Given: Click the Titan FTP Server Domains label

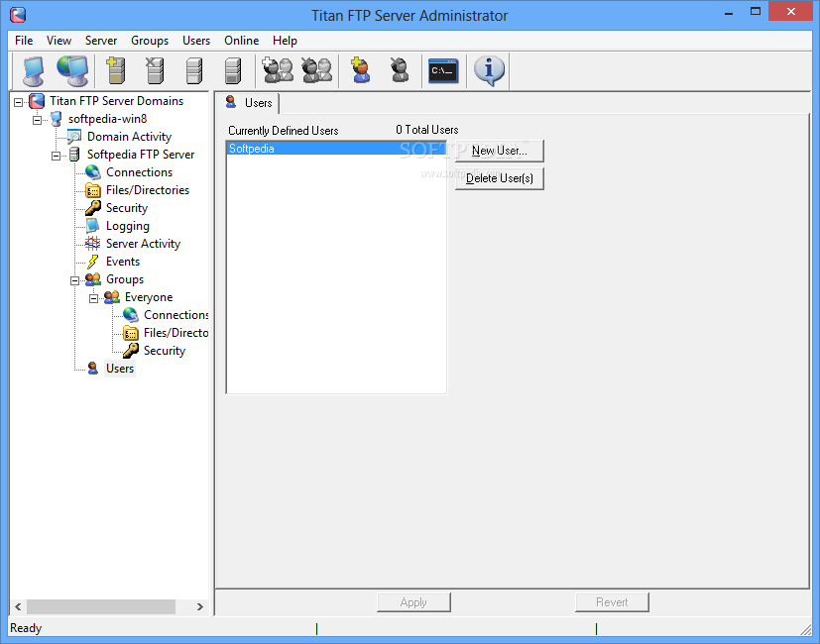Looking at the screenshot, I should click(116, 101).
